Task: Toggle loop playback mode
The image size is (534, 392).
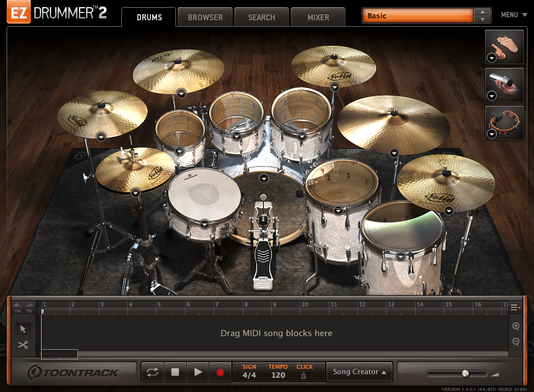Action: (152, 371)
